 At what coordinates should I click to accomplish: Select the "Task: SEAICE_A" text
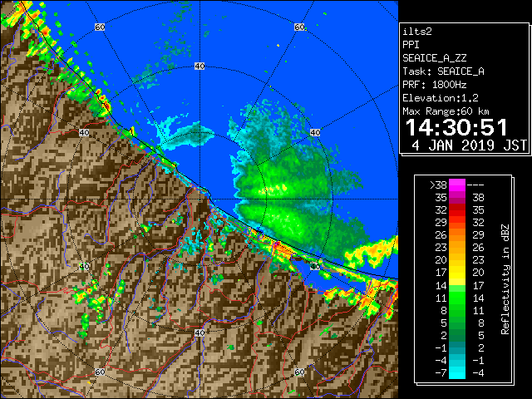coord(443,71)
